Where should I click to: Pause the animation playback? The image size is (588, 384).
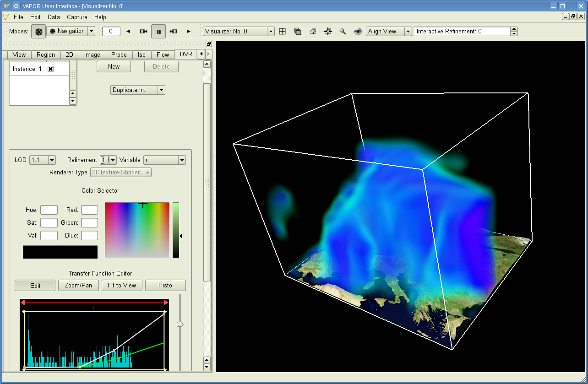tap(158, 32)
